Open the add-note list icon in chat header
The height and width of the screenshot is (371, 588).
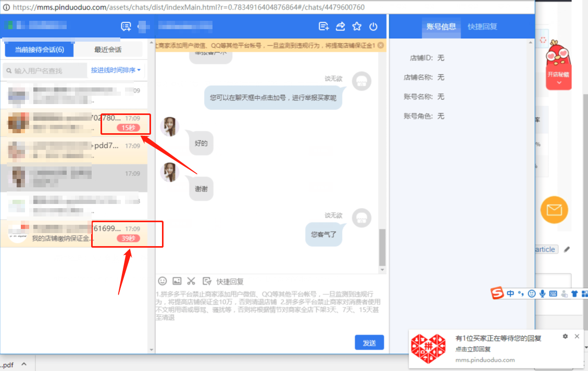323,27
